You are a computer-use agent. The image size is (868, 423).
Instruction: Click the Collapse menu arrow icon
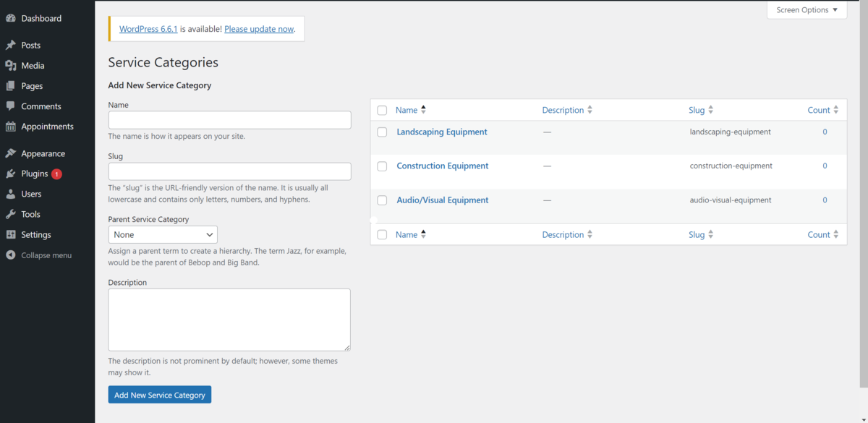click(x=11, y=255)
